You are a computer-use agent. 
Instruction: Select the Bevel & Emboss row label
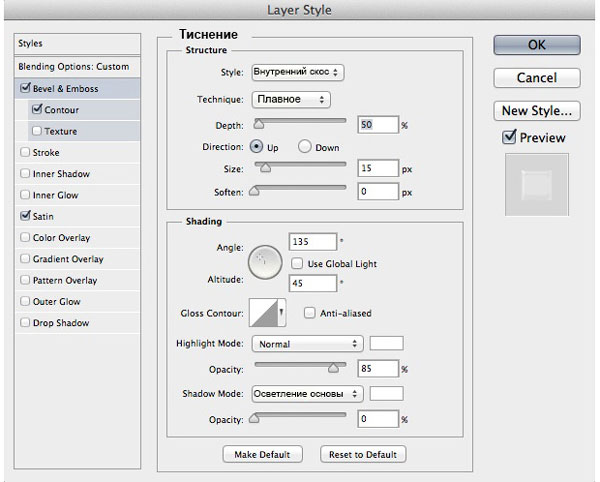(66, 89)
